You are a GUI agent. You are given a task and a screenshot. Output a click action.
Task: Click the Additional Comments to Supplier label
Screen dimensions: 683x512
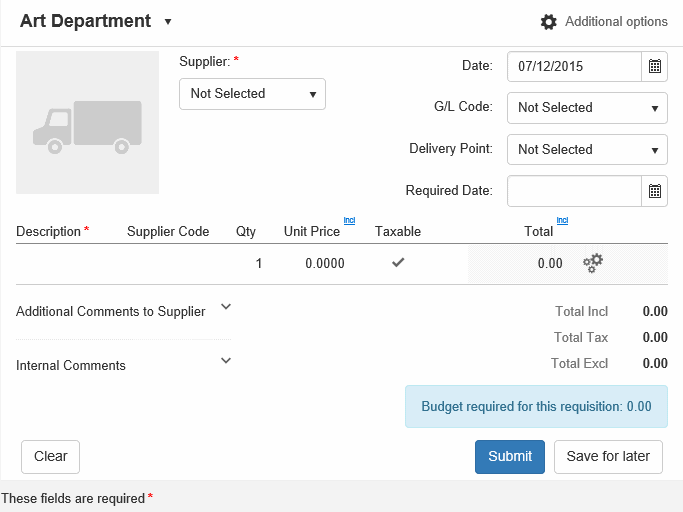pyautogui.click(x=111, y=312)
